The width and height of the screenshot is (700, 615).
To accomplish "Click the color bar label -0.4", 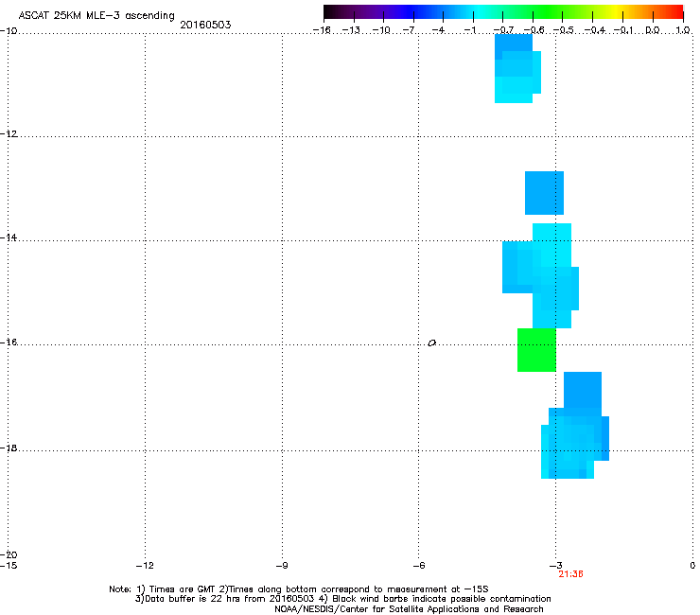I will 595,30.
